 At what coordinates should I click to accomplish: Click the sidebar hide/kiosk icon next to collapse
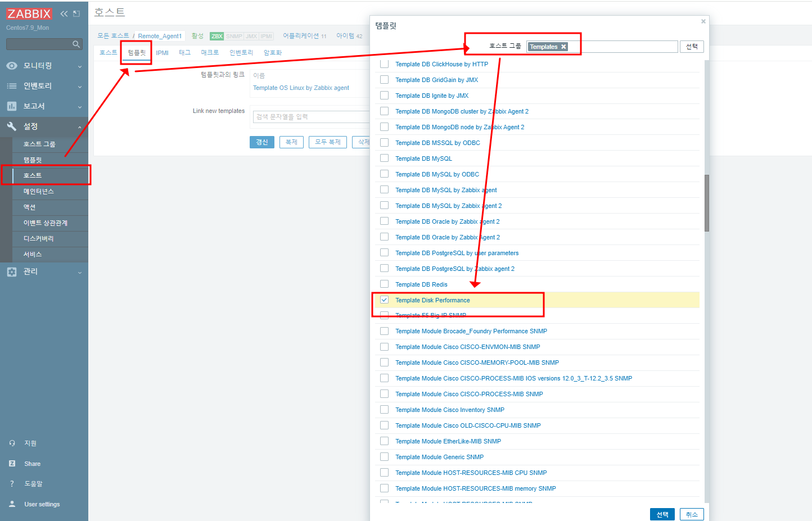pyautogui.click(x=77, y=13)
